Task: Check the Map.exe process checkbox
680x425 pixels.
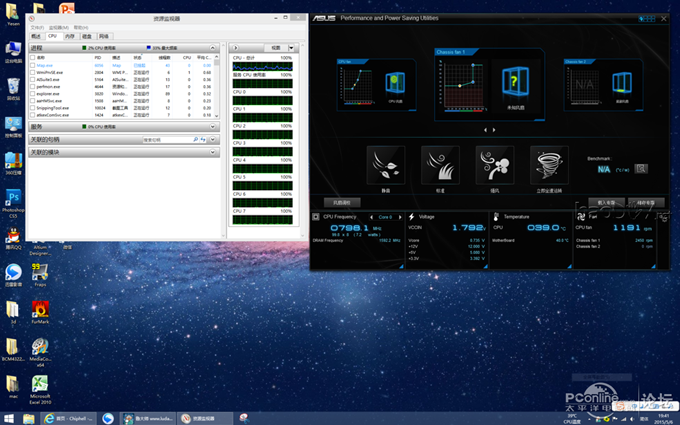Action: click(31, 66)
